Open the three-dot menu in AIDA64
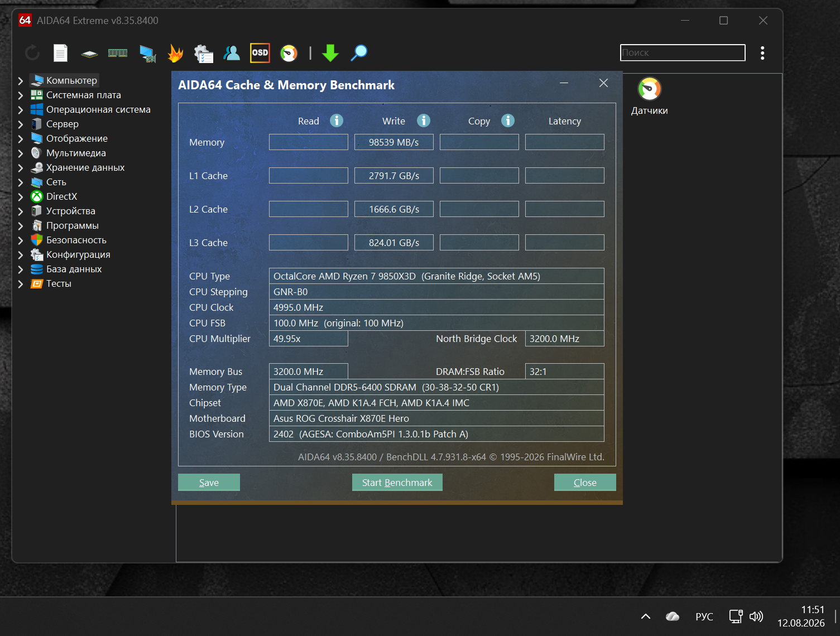This screenshot has height=636, width=840. (762, 53)
